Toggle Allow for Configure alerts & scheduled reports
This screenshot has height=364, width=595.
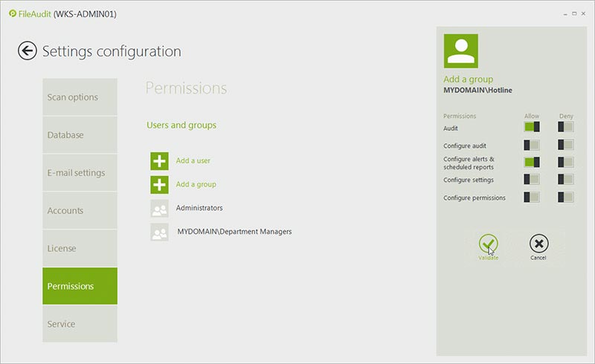pos(532,163)
